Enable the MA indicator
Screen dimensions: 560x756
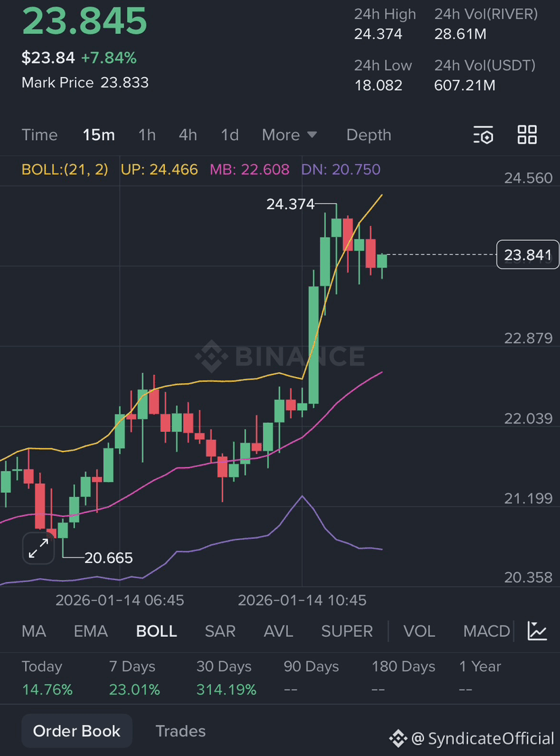tap(34, 631)
